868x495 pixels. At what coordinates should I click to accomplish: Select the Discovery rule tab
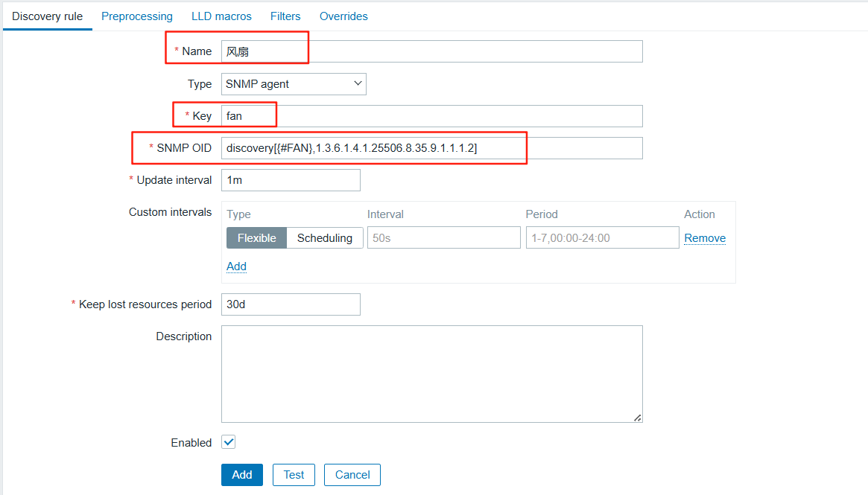(47, 16)
